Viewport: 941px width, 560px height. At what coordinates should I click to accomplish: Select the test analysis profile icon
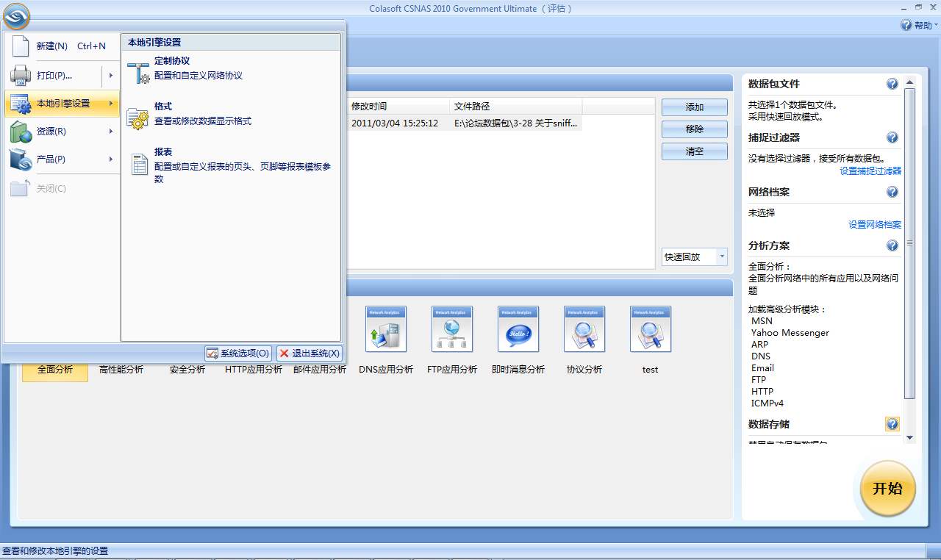(650, 329)
